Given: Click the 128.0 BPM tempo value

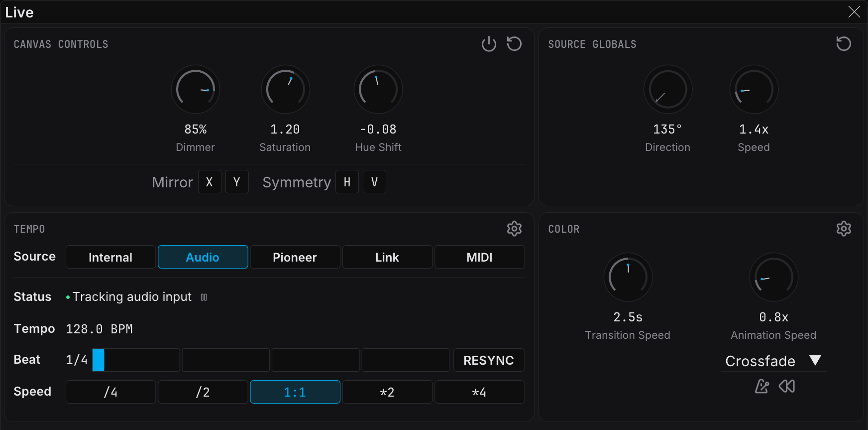Looking at the screenshot, I should [100, 329].
